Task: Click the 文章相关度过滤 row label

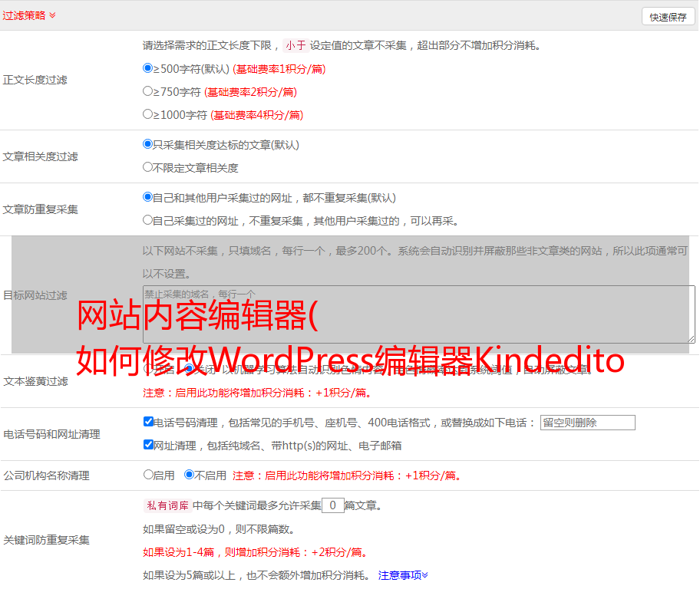Action: pyautogui.click(x=40, y=156)
